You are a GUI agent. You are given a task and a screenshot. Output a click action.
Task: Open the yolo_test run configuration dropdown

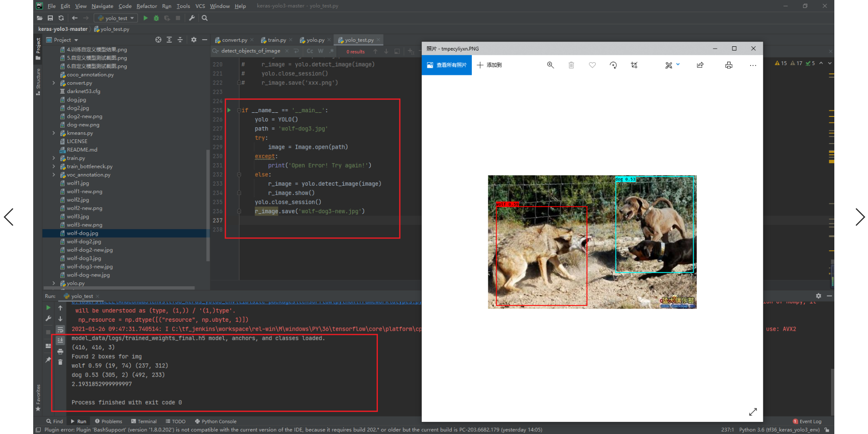[x=116, y=18]
